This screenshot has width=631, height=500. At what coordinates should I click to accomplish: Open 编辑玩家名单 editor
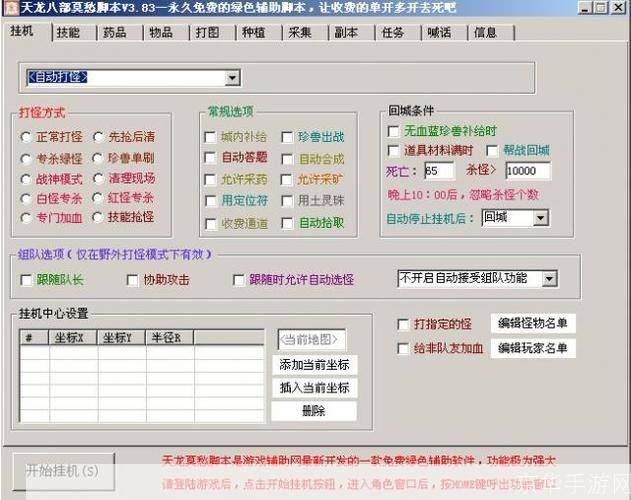click(533, 348)
